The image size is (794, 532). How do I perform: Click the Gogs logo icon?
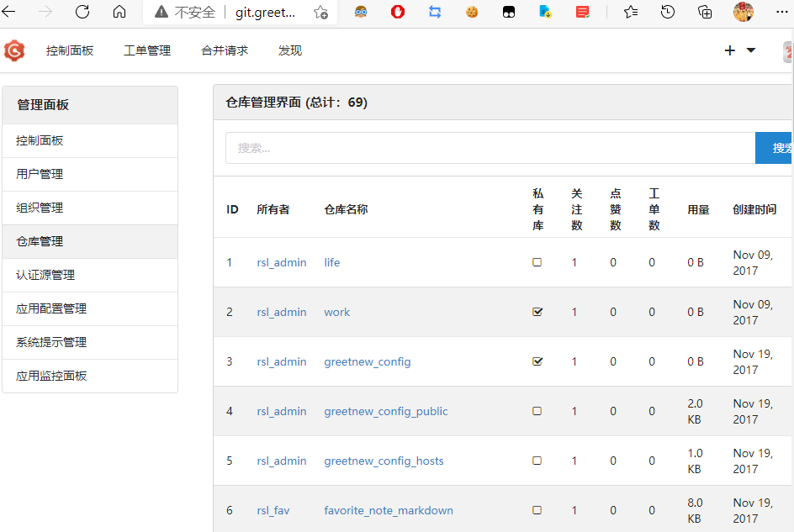point(13,50)
